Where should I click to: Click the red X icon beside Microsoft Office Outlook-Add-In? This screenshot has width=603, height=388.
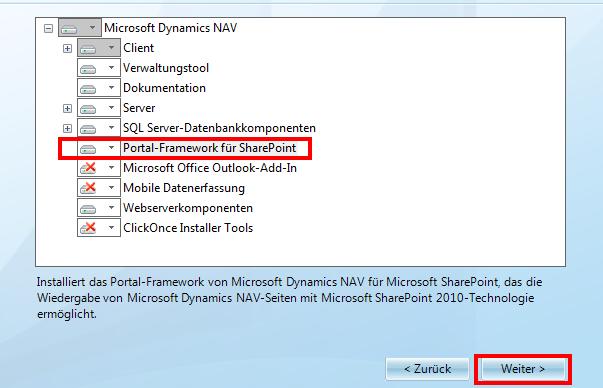click(88, 168)
